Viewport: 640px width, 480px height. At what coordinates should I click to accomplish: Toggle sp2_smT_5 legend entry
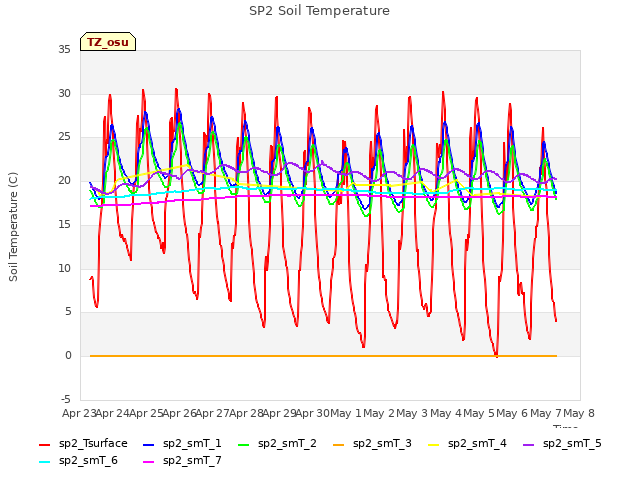tap(562, 444)
